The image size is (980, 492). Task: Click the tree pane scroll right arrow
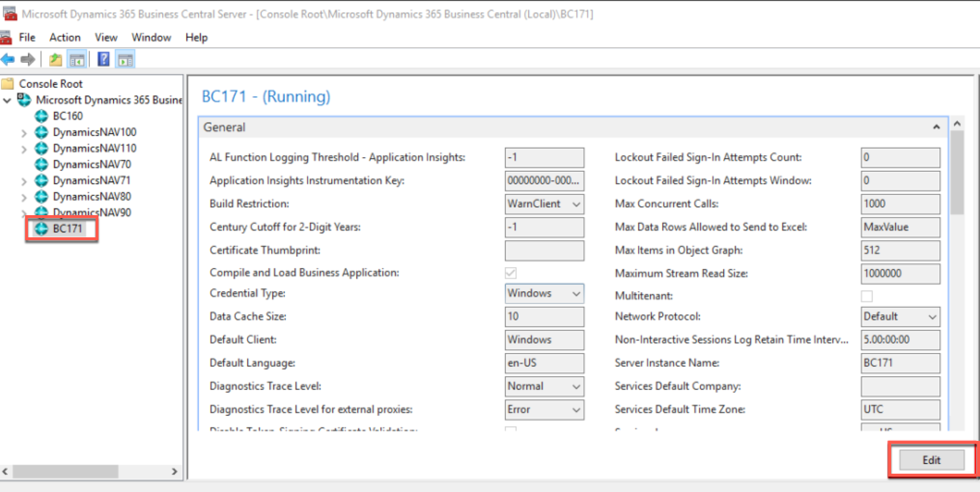tap(174, 471)
